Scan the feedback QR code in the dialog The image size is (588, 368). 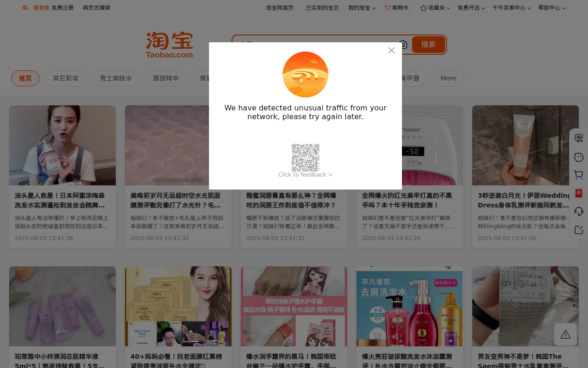coord(305,157)
